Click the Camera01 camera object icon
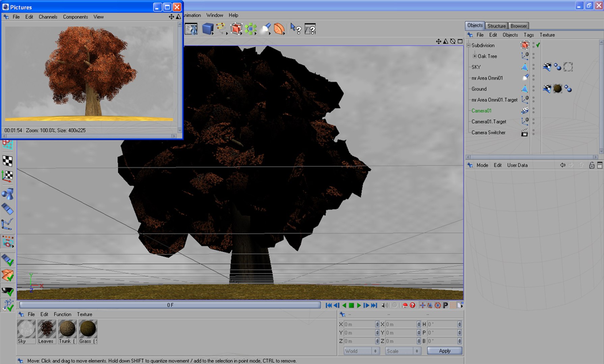 tap(525, 111)
